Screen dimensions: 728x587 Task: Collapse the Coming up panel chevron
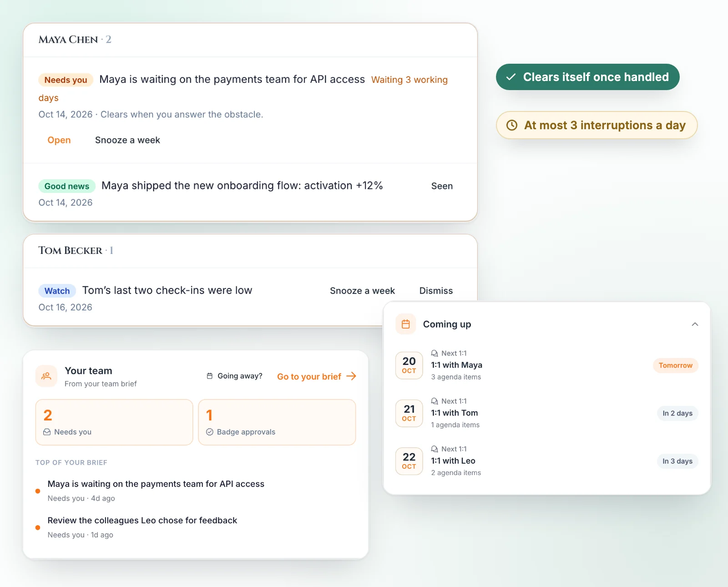click(695, 324)
